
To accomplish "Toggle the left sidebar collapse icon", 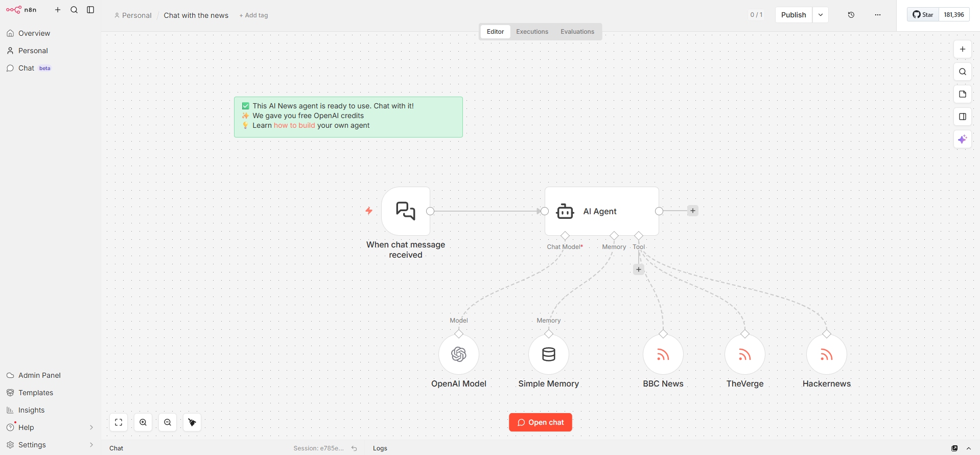I will coord(90,10).
